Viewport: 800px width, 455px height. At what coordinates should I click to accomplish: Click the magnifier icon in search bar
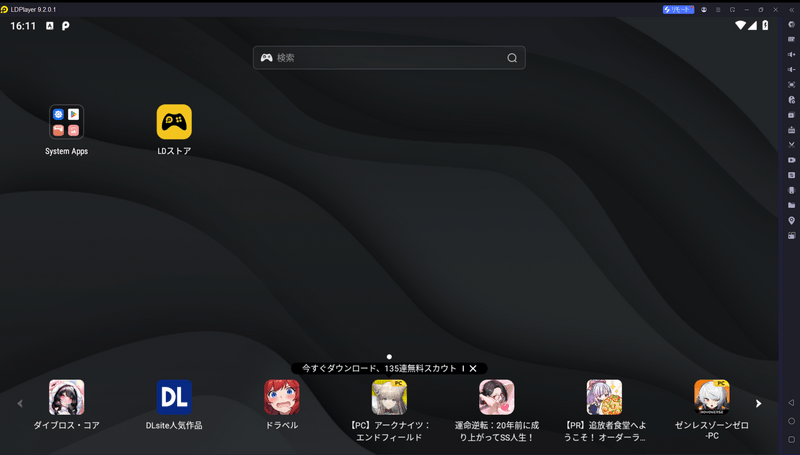(x=512, y=58)
